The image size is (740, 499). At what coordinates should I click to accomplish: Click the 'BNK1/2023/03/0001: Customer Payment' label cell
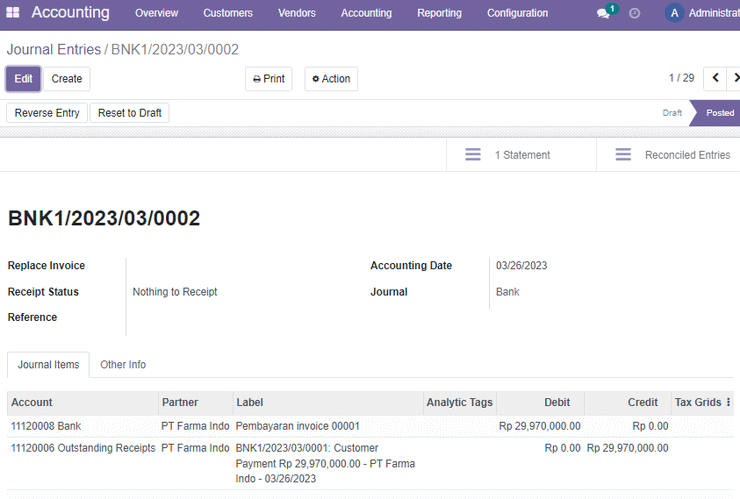click(x=325, y=463)
